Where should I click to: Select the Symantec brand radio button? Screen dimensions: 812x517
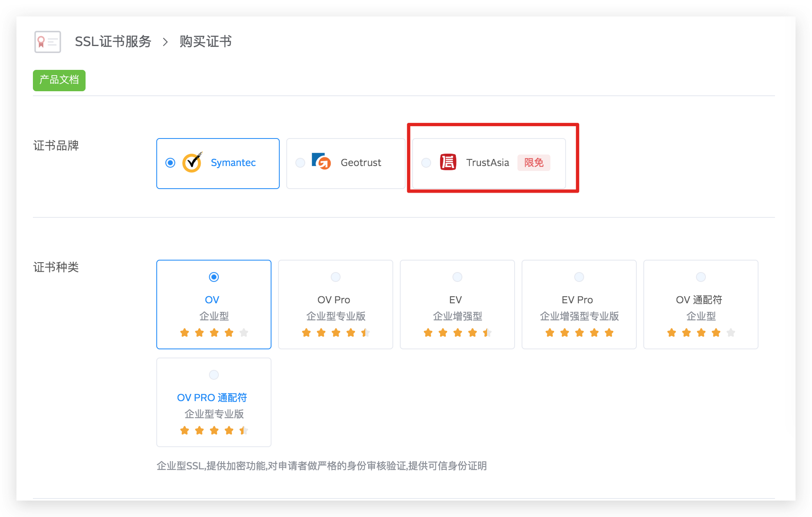point(170,163)
